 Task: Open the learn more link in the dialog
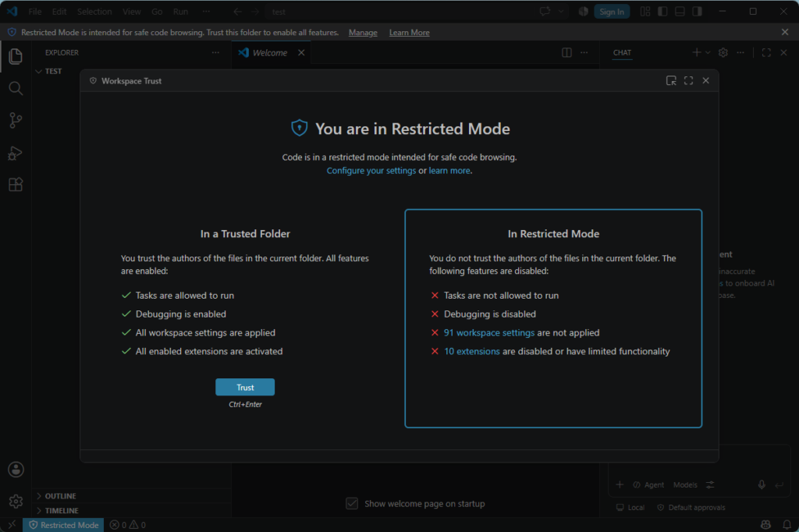click(x=449, y=170)
